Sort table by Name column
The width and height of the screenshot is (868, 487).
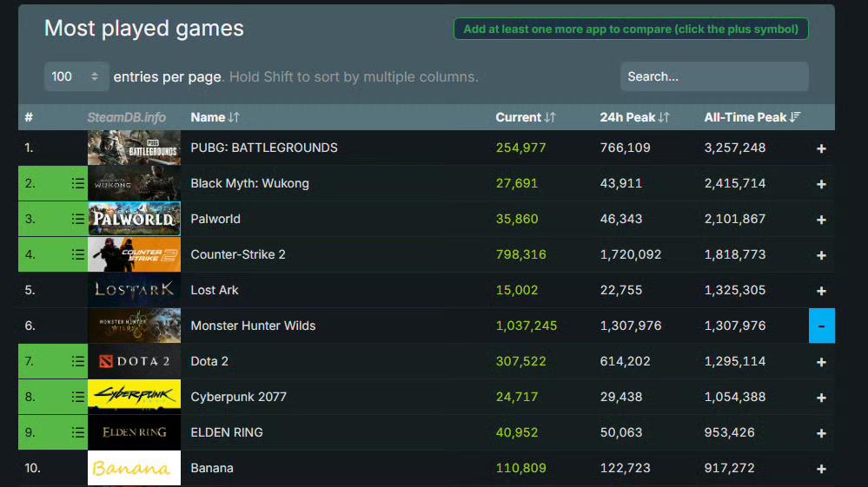215,117
